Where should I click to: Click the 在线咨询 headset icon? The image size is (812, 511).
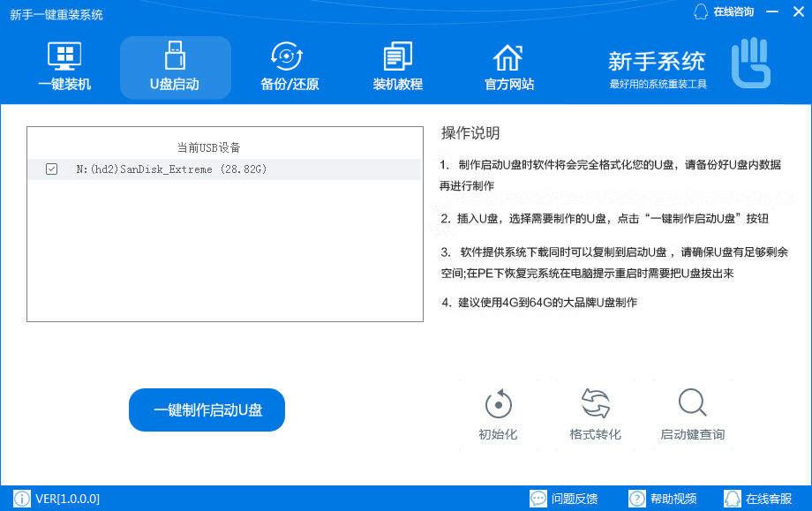point(701,11)
